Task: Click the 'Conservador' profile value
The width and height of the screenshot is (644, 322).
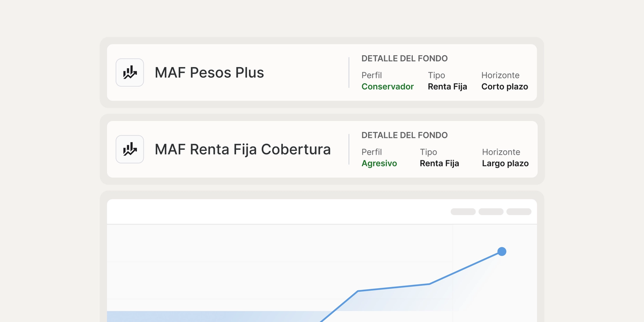Action: 387,86
